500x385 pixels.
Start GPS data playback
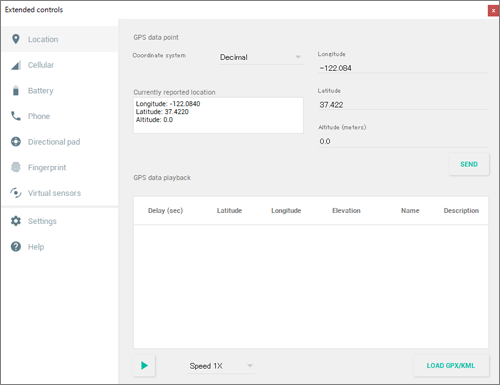point(144,366)
